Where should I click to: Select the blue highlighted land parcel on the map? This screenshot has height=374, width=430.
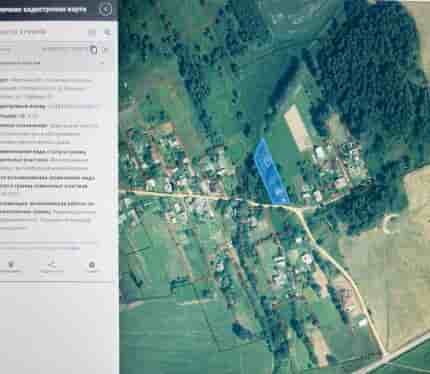[271, 171]
